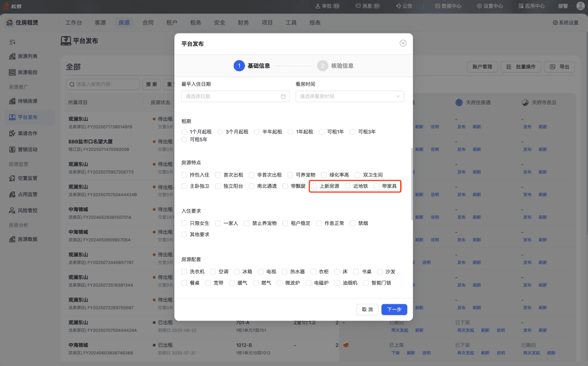588x366 pixels.
Task: Open the 财务 menu tab
Action: [243, 23]
